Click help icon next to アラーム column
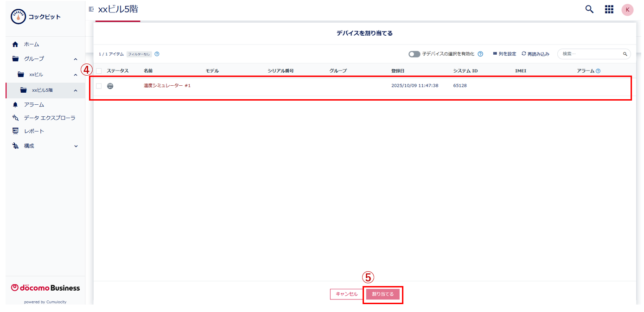Image resolution: width=644 pixels, height=312 pixels. tap(598, 71)
